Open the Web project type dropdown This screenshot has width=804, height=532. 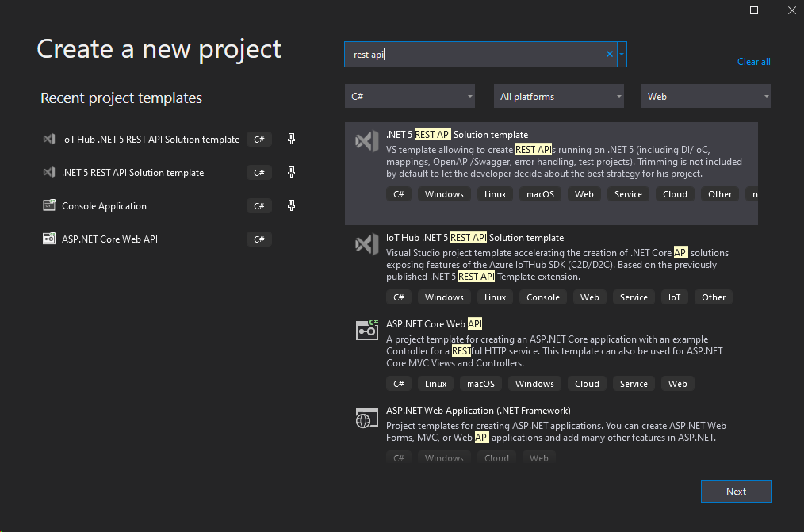point(705,95)
